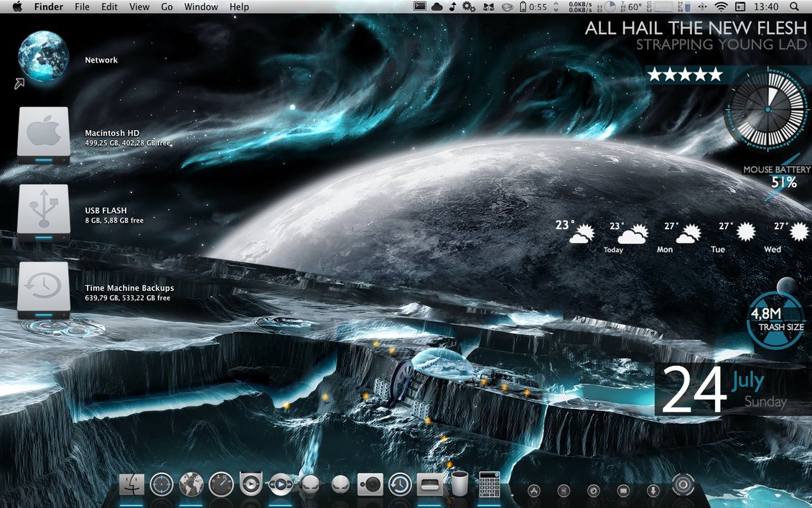Viewport: 812px width, 508px height.
Task: Toggle Caffeine with the coffee cup icon
Action: [x=507, y=6]
